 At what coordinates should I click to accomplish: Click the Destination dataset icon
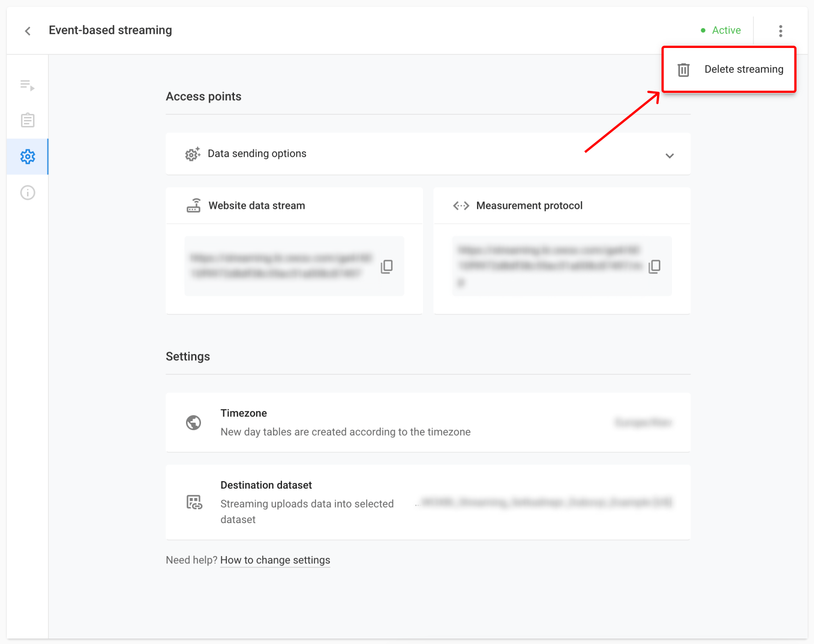point(194,502)
